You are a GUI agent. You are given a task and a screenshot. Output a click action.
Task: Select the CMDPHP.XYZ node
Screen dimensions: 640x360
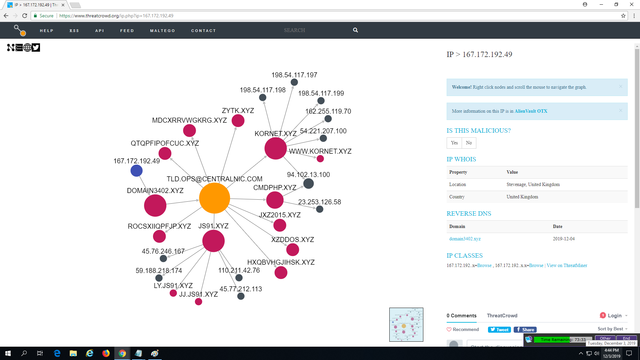(275, 200)
